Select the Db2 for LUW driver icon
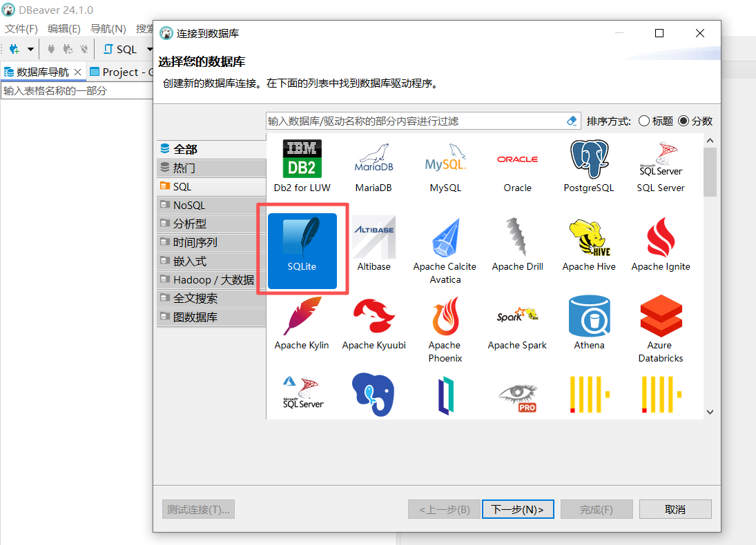Viewport: 756px width, 545px height. (x=302, y=159)
